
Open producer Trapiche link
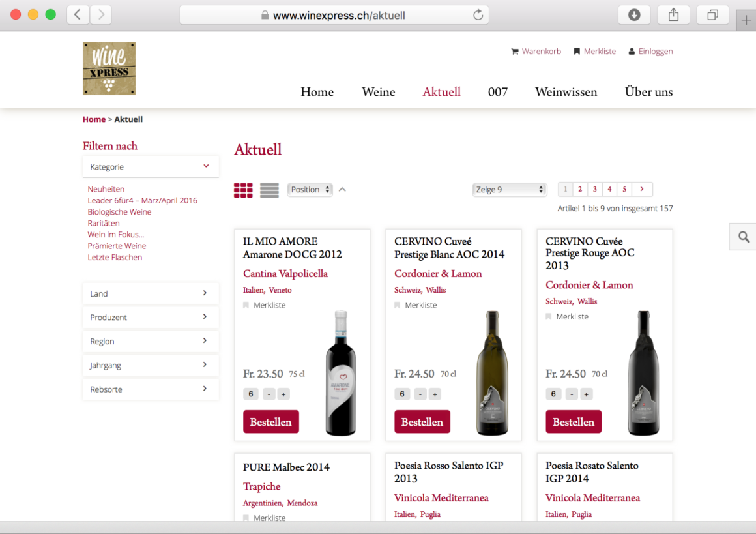[x=262, y=486]
